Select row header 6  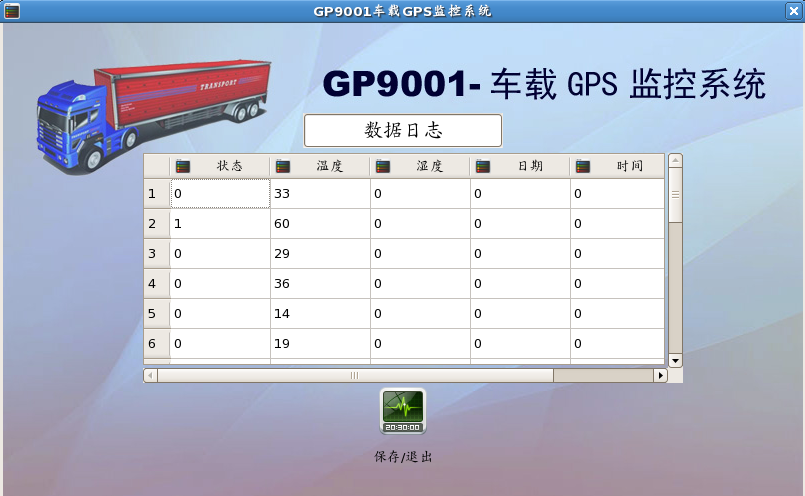[x=157, y=344]
